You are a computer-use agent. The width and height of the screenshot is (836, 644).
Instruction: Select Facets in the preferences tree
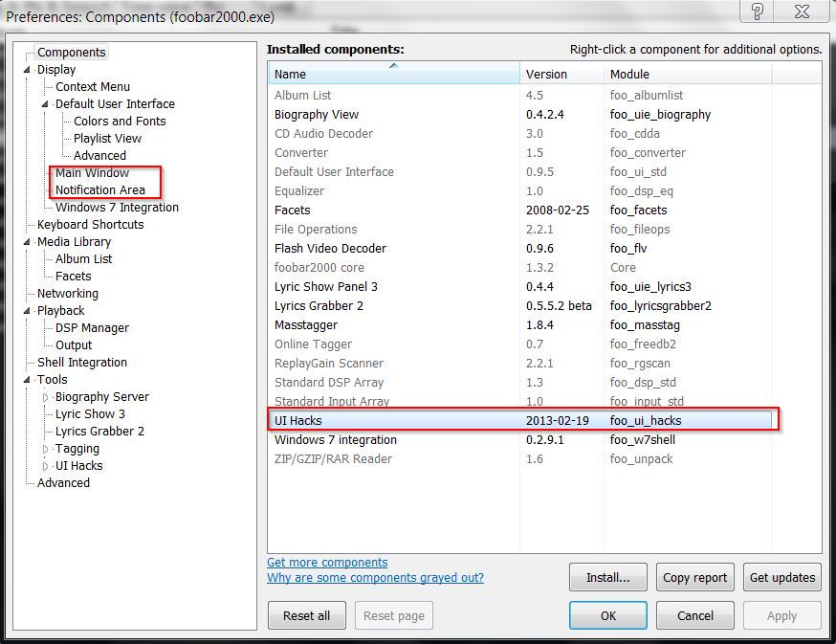coord(74,277)
